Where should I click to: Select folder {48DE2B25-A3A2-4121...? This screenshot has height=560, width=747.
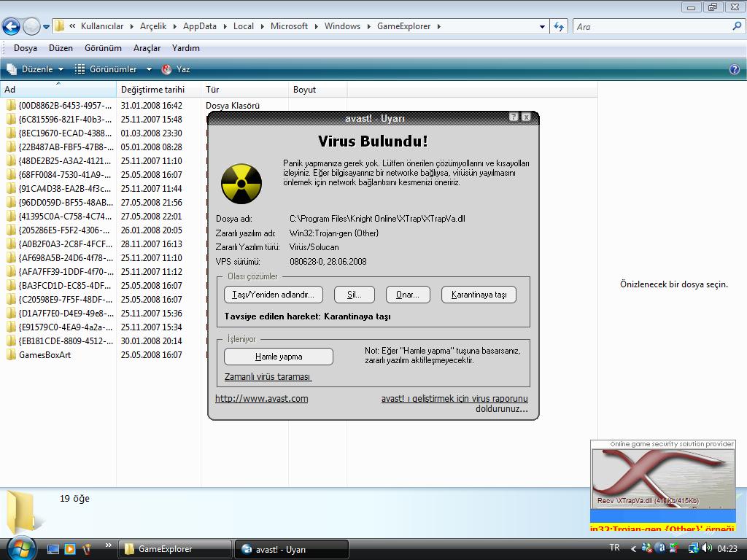tap(60, 161)
